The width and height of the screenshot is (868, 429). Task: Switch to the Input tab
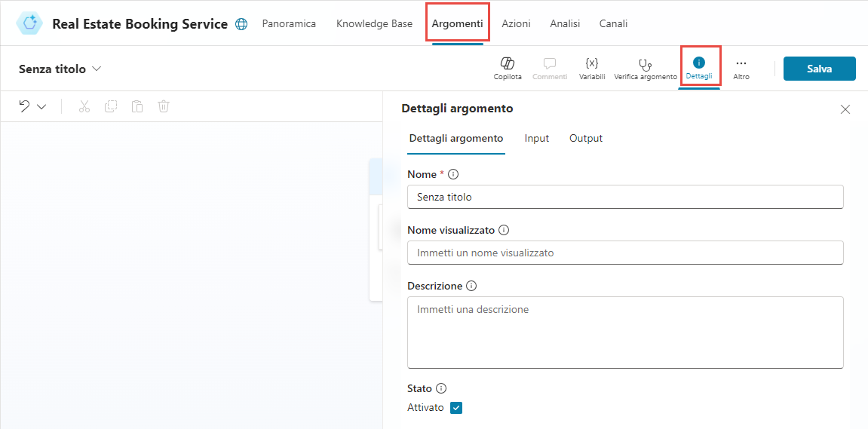(537, 138)
